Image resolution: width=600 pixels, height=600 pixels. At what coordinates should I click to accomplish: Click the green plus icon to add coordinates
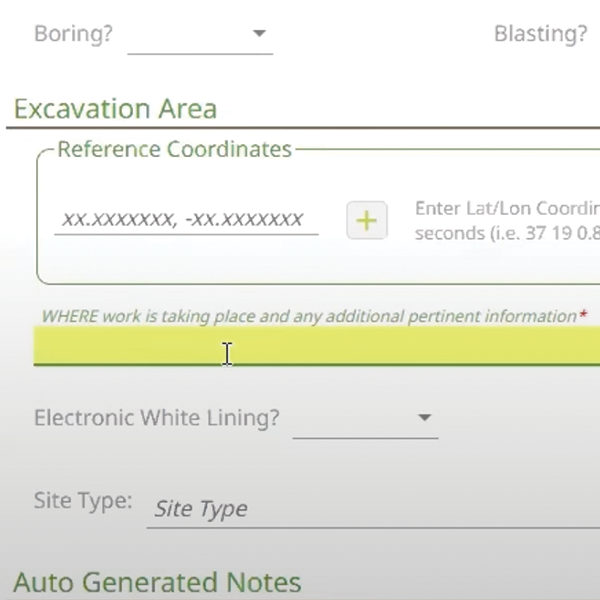coord(367,221)
